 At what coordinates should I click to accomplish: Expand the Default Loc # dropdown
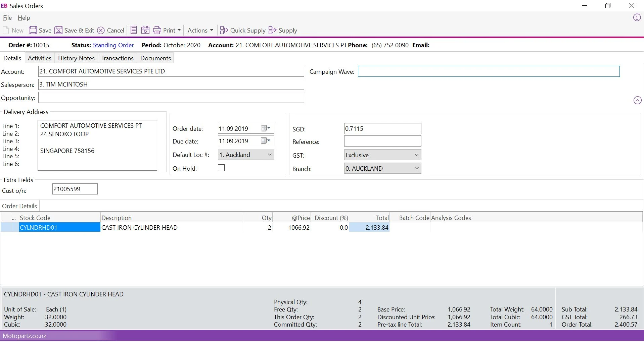pos(269,155)
